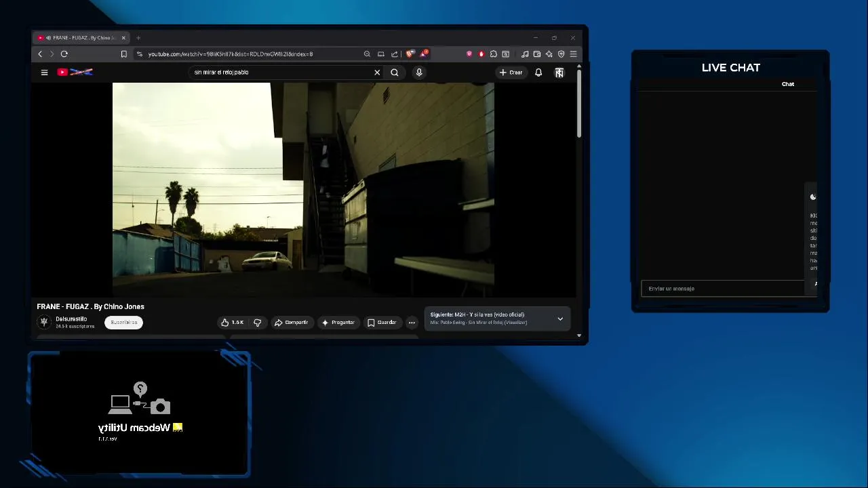The width and height of the screenshot is (868, 488).
Task: Click the Preguntar button
Action: click(x=338, y=323)
